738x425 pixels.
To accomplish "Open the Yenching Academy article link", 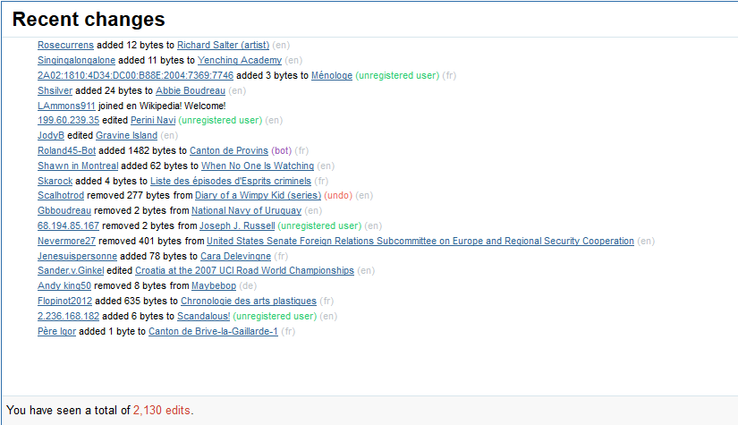I will (240, 60).
